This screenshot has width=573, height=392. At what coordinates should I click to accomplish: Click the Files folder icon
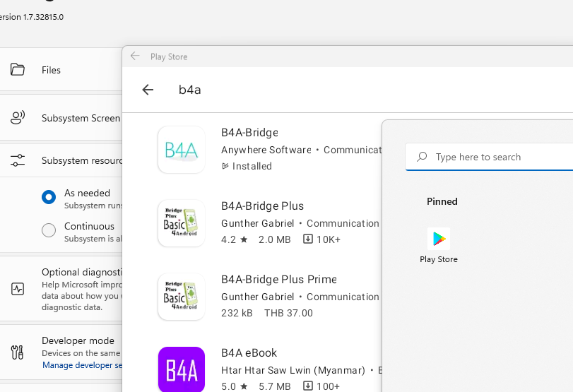18,70
